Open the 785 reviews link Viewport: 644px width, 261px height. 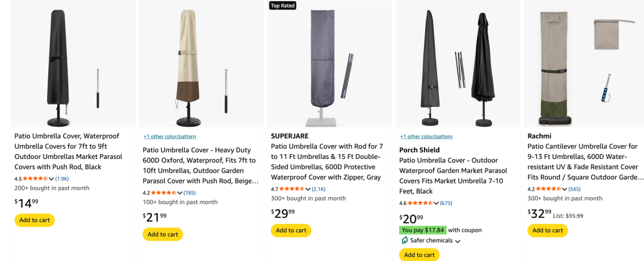[x=190, y=193]
